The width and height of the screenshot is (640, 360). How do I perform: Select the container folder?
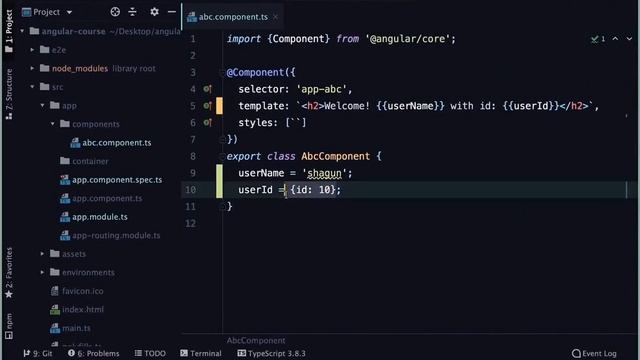click(90, 161)
